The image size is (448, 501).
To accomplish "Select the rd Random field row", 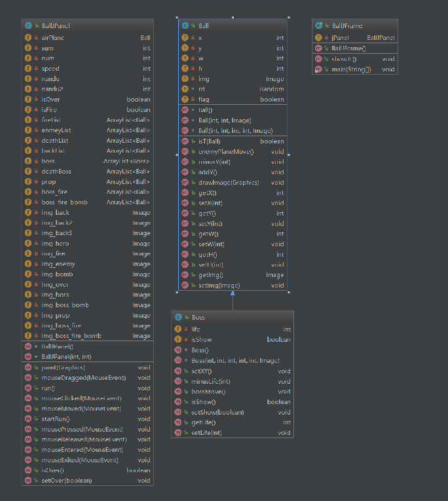I will [233, 89].
